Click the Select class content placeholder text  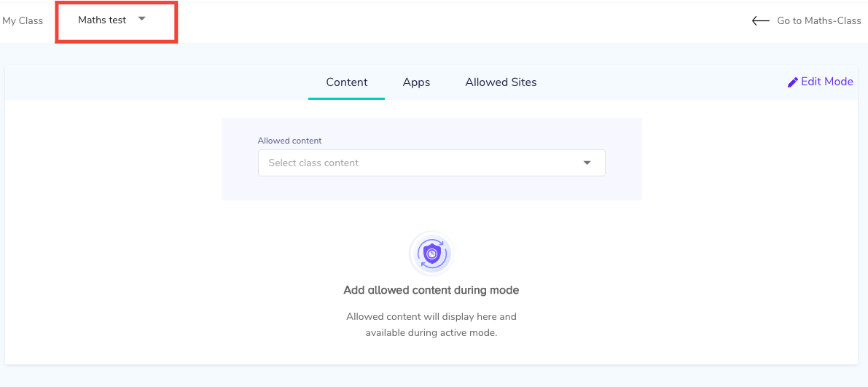click(x=313, y=163)
